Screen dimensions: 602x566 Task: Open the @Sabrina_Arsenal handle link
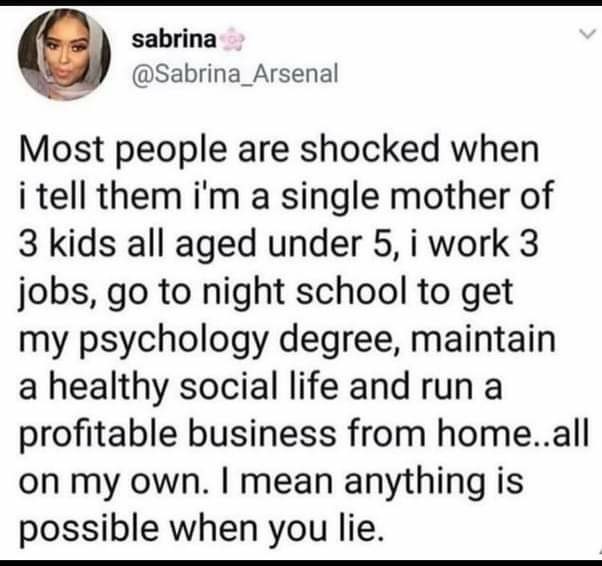(x=235, y=74)
